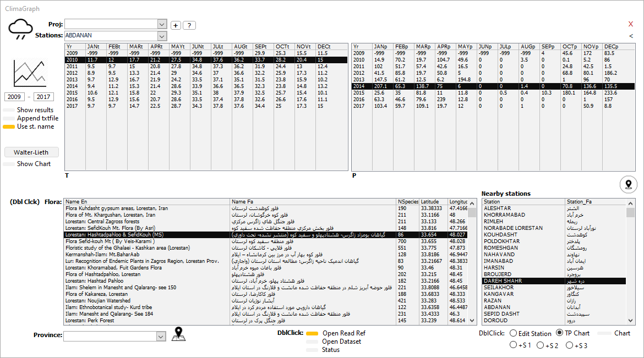The height and width of the screenshot is (358, 644).
Task: Click Nearby stations scroll down arrow
Action: (630, 321)
